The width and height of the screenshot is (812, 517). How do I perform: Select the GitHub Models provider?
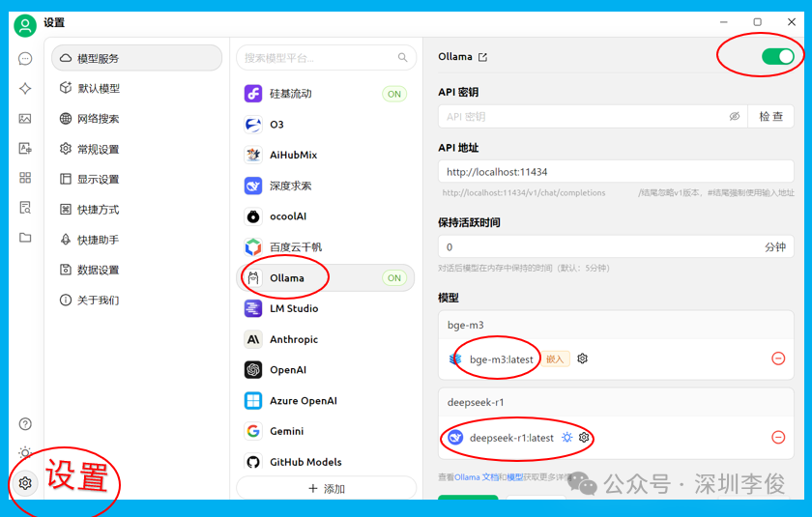point(326,462)
